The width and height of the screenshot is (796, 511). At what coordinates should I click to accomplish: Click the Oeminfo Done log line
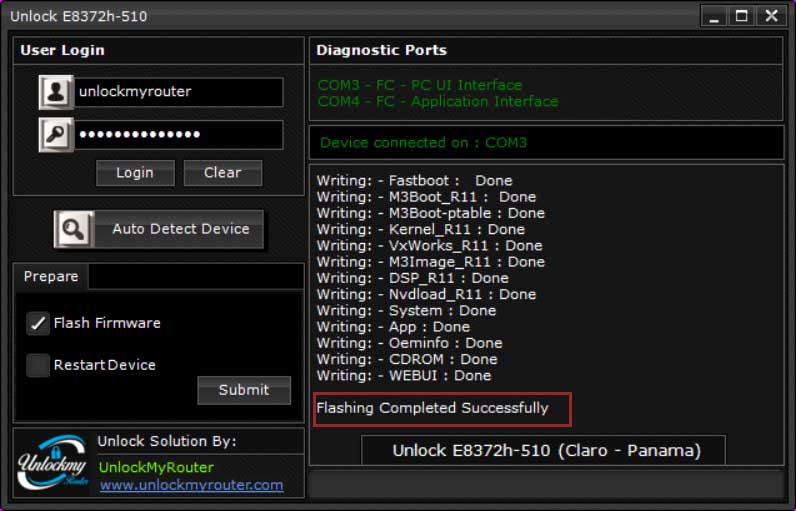click(410, 343)
